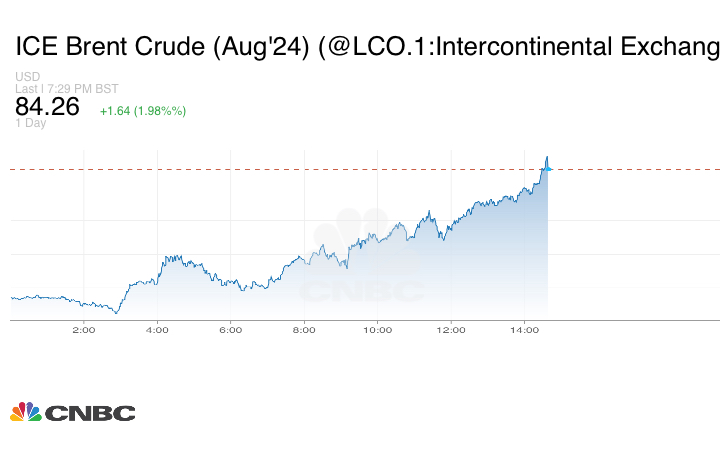Click the blue current-price arrow marker
This screenshot has height=450, width=720.
tap(548, 169)
